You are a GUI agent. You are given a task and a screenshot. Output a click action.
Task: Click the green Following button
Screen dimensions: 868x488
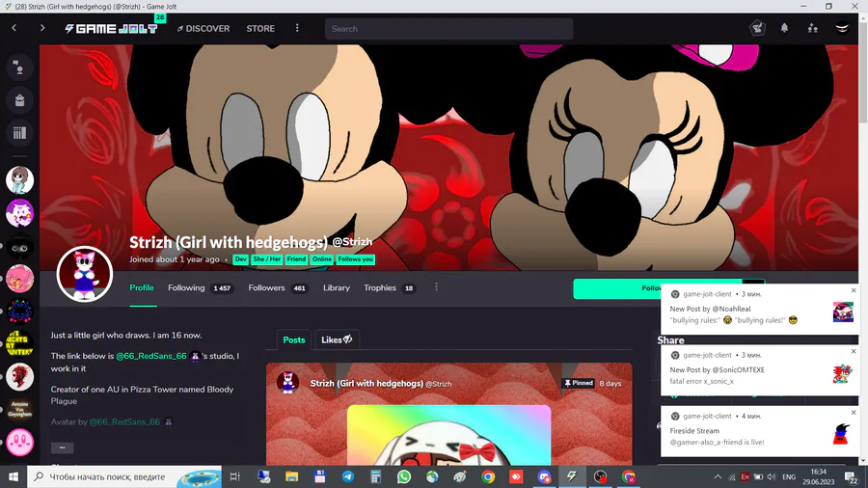click(x=617, y=288)
